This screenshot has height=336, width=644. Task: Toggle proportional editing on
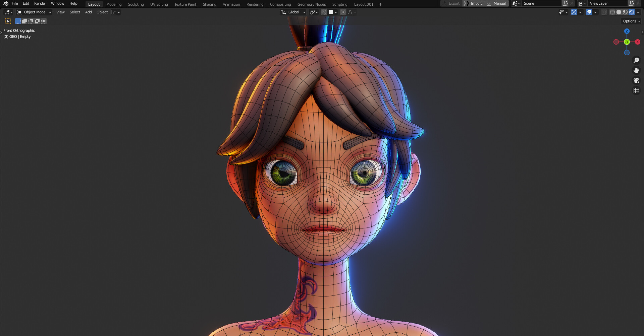pos(343,12)
